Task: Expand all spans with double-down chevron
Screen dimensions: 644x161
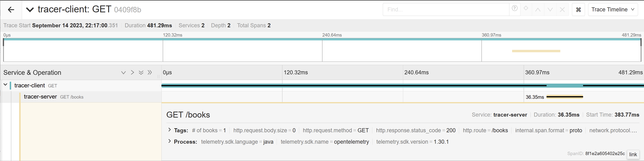Action: coord(141,73)
